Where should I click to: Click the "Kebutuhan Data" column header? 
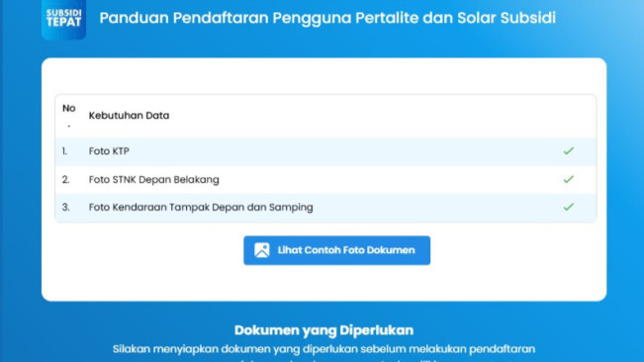(x=129, y=116)
